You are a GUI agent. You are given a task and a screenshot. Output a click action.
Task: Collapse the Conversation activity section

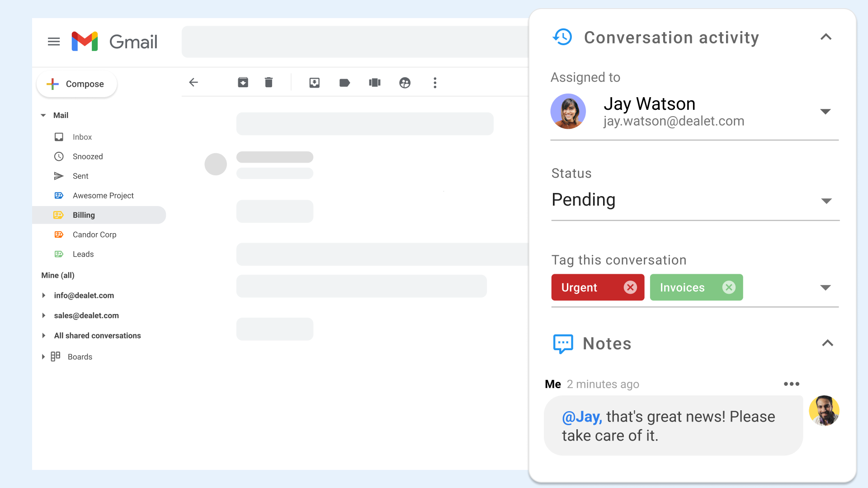[x=826, y=37]
